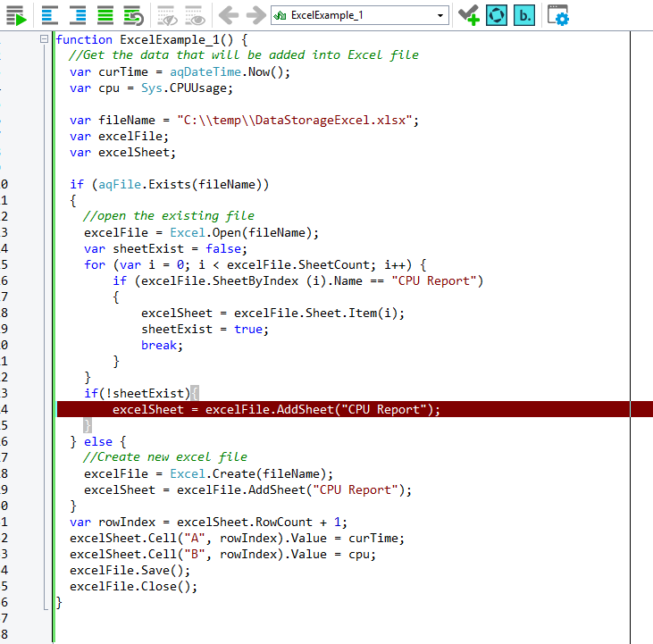Image resolution: width=653 pixels, height=644 pixels.
Task: Navigate forward with the right arrow
Action: click(255, 15)
